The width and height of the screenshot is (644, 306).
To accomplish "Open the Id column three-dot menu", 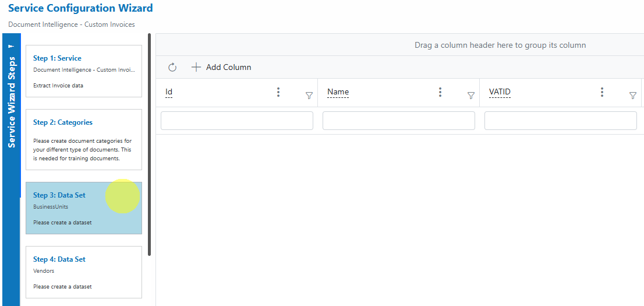I will (x=278, y=92).
